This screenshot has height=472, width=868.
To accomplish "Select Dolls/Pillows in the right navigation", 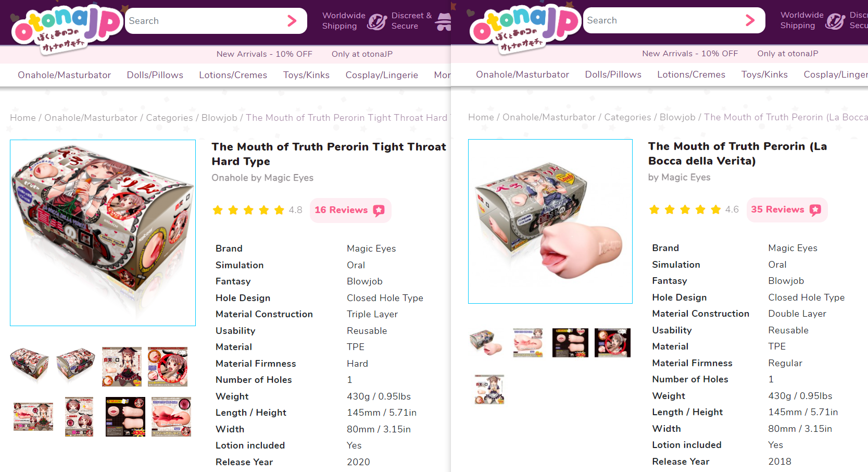I will coord(613,74).
